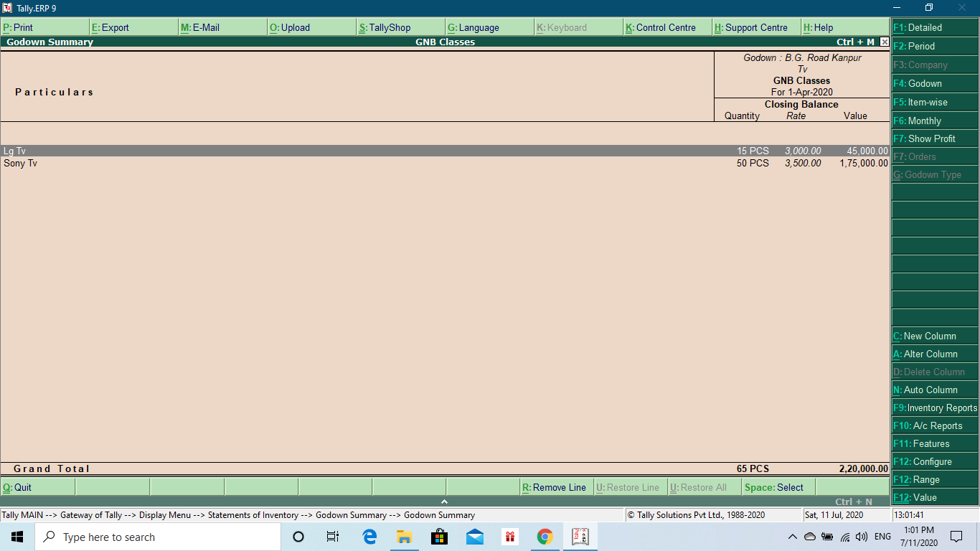Click the F12 Range button
The width and height of the screenshot is (980, 551).
935,479
